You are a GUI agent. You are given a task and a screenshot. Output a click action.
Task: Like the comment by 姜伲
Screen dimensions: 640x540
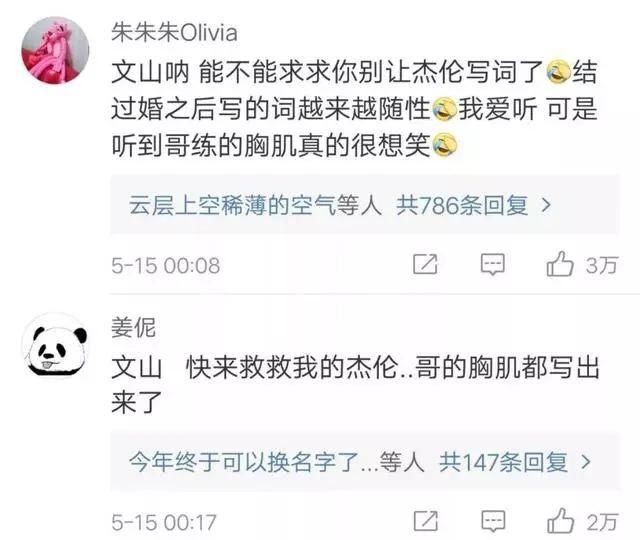pos(560,521)
